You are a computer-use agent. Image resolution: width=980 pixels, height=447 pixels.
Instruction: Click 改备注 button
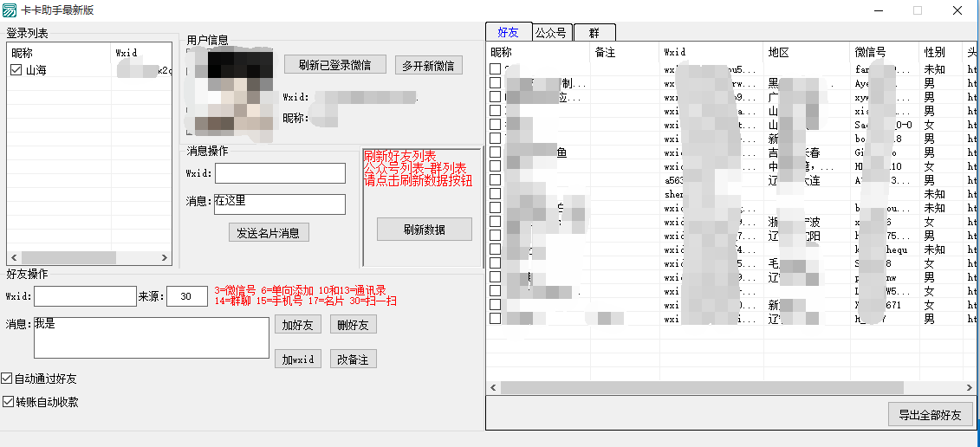click(354, 359)
